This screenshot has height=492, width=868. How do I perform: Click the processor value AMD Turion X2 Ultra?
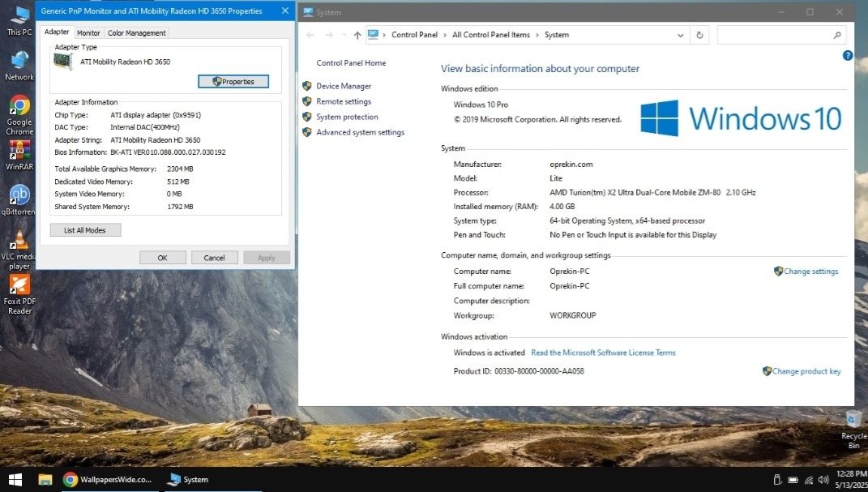[652, 193]
